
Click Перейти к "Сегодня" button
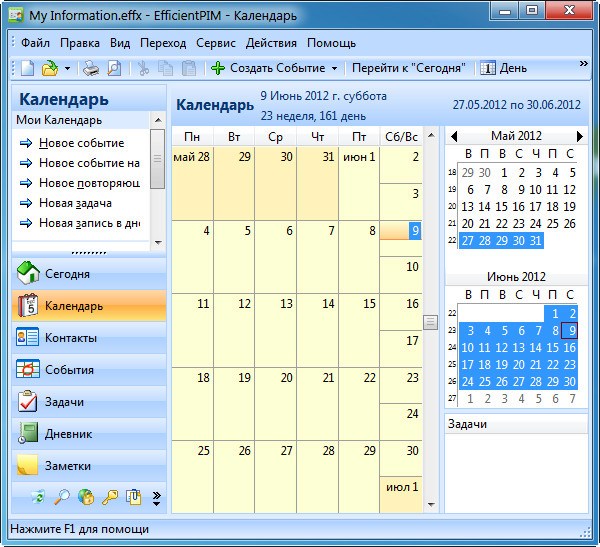click(x=408, y=68)
